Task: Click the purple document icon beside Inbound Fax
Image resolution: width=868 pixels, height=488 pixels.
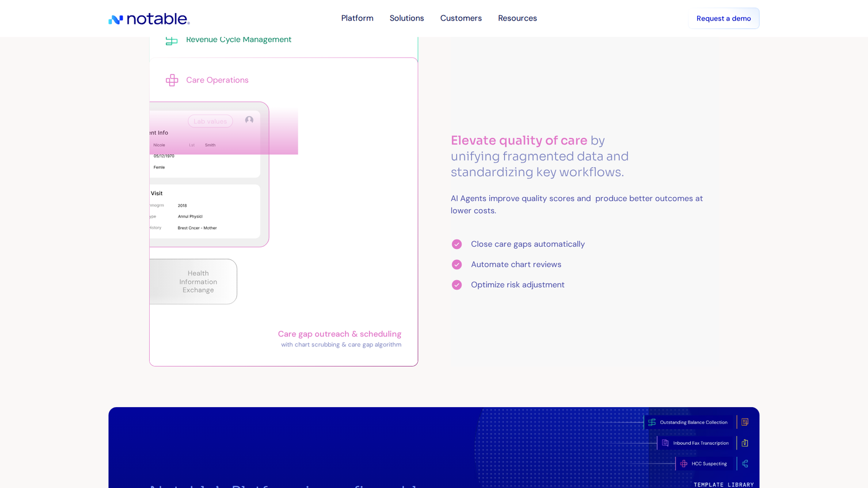Action: tap(665, 443)
